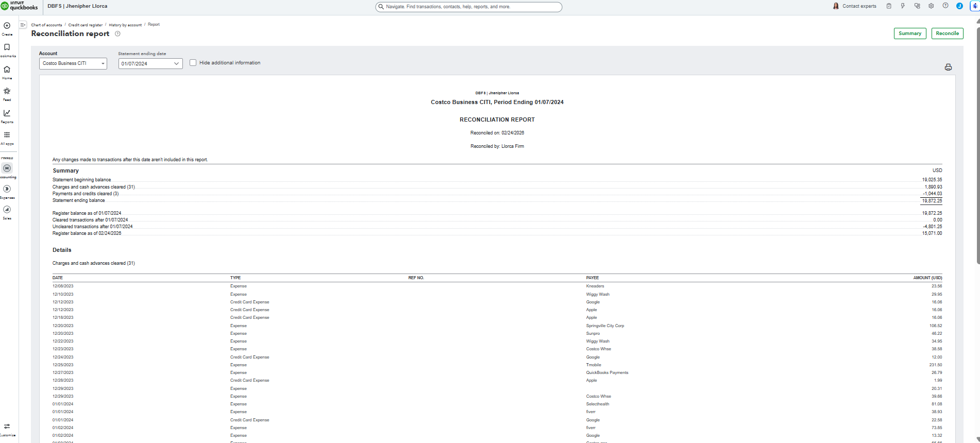Click the lightning bolt icon

(903, 6)
